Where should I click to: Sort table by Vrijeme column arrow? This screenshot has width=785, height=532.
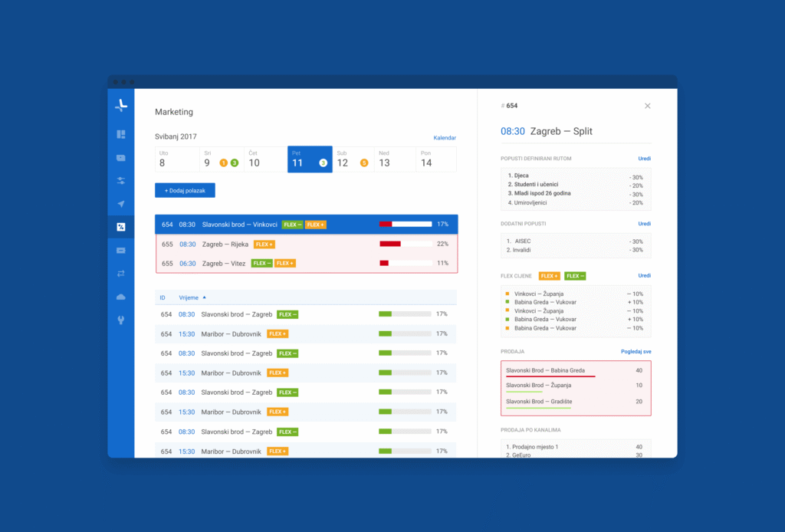(x=204, y=297)
